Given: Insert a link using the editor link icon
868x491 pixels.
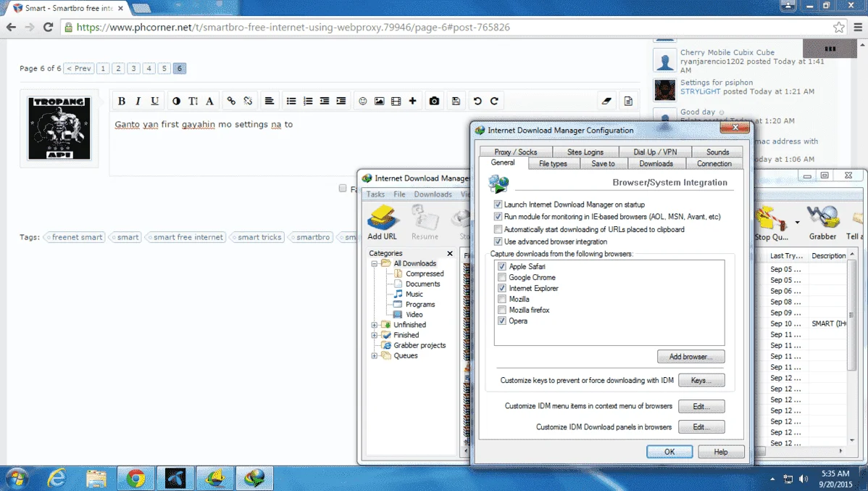Looking at the screenshot, I should pyautogui.click(x=231, y=101).
